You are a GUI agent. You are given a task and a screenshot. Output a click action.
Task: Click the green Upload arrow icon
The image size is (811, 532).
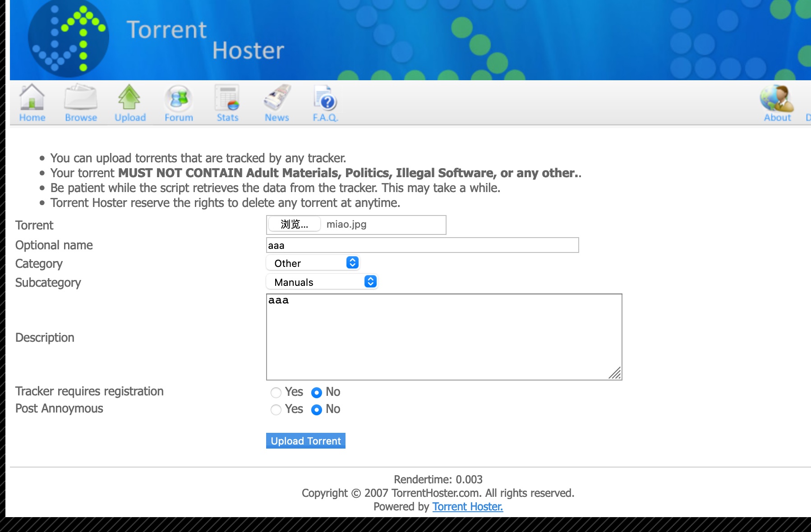pyautogui.click(x=129, y=96)
